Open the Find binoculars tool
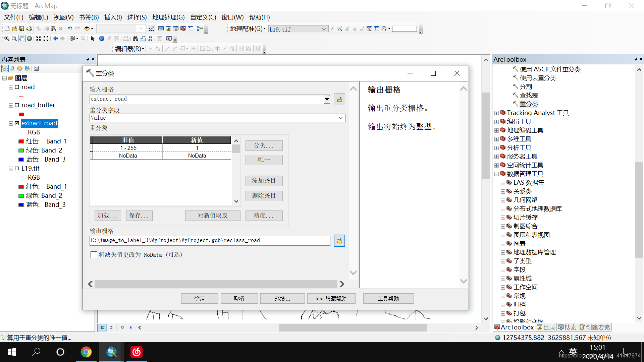Image resolution: width=644 pixels, height=362 pixels. (x=135, y=39)
